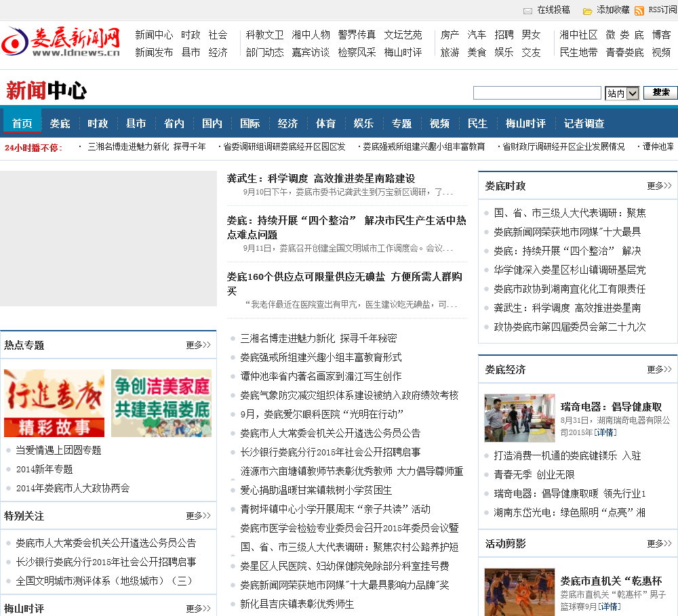The image size is (678, 616).
Task: Open the 视频 tab in blue navigation bar
Action: tap(439, 123)
